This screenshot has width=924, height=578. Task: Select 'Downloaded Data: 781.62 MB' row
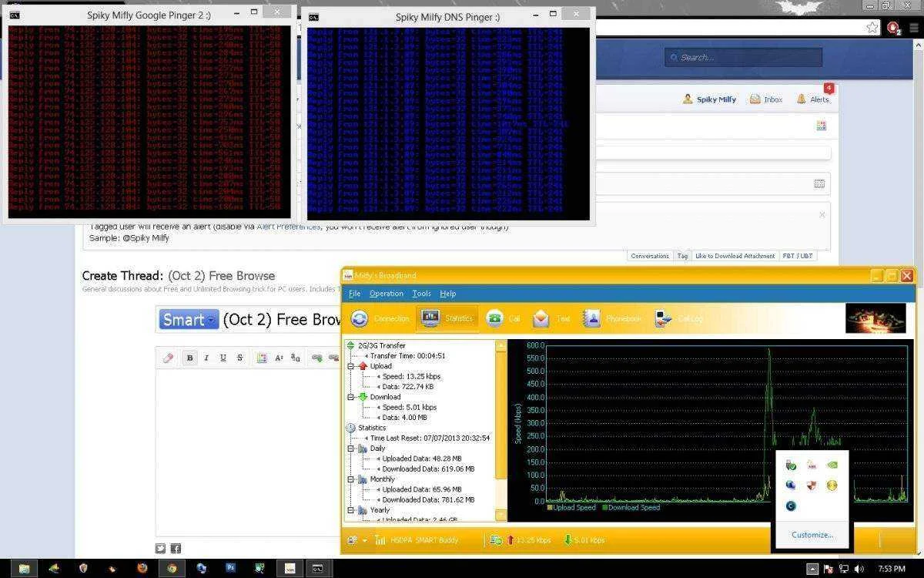coord(428,499)
